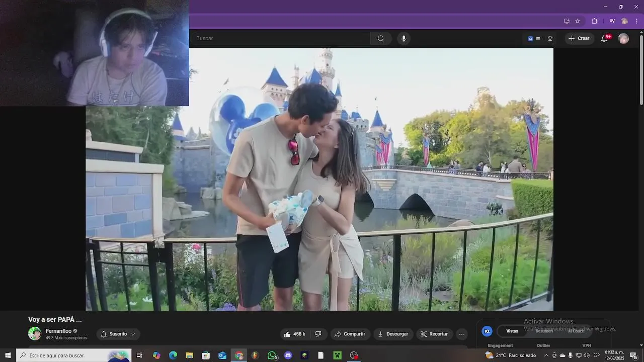Open YouTube notifications bell
Image resolution: width=644 pixels, height=362 pixels.
[604, 39]
